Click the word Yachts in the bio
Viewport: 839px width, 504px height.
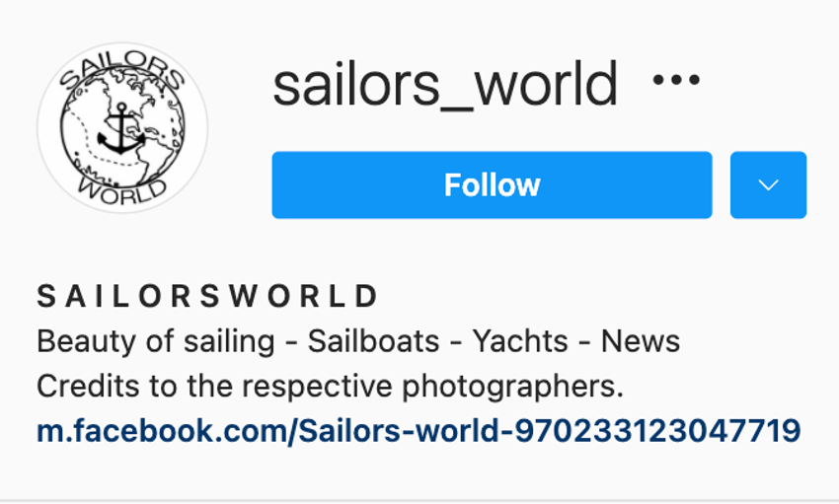519,340
